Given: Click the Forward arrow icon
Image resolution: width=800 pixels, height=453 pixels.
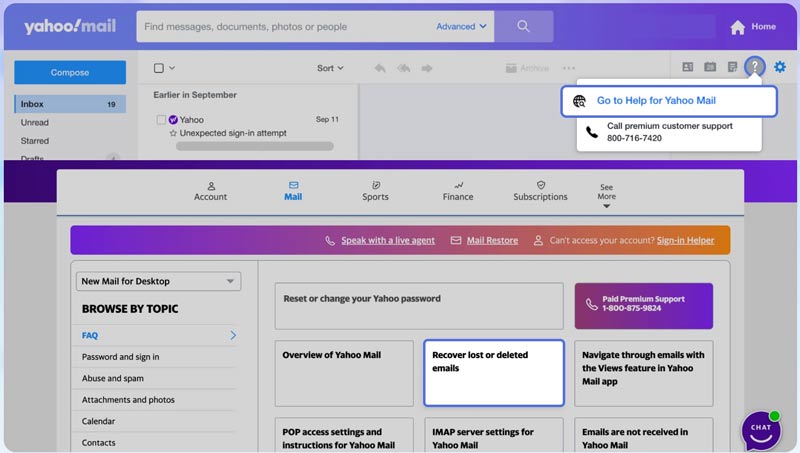Looking at the screenshot, I should tap(427, 68).
